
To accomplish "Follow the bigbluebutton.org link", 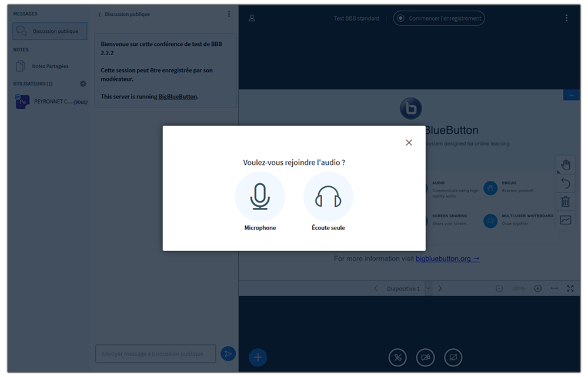I will tap(447, 258).
